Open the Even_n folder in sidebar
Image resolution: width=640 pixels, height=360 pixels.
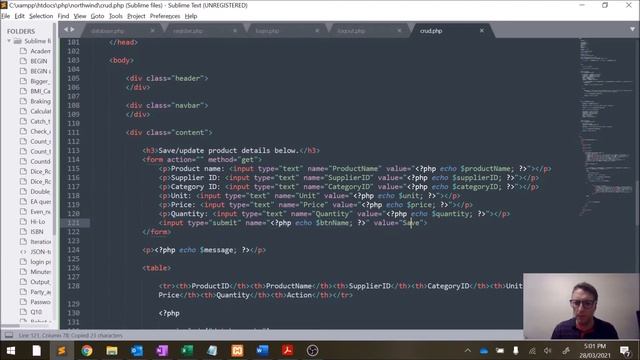point(40,211)
